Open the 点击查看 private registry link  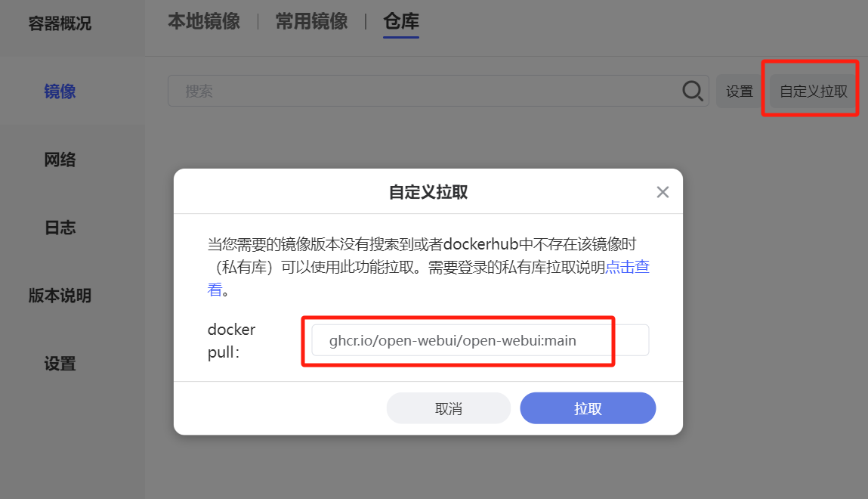pyautogui.click(x=628, y=267)
